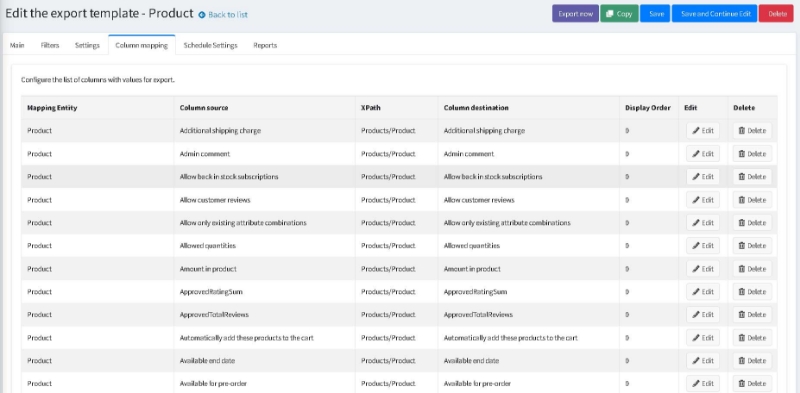Select 'Allowed quantities' in Column destination
The width and height of the screenshot is (800, 393).
tap(471, 245)
